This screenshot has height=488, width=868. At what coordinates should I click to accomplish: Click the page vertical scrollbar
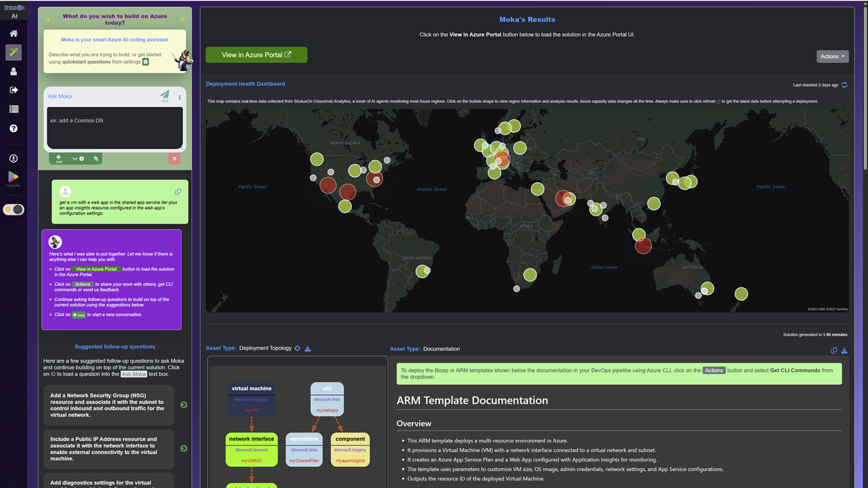pyautogui.click(x=864, y=88)
